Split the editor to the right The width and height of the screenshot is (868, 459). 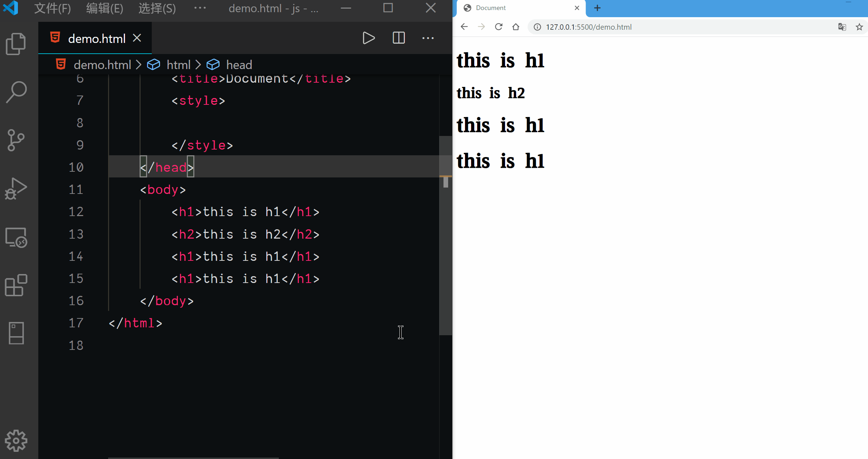[398, 38]
